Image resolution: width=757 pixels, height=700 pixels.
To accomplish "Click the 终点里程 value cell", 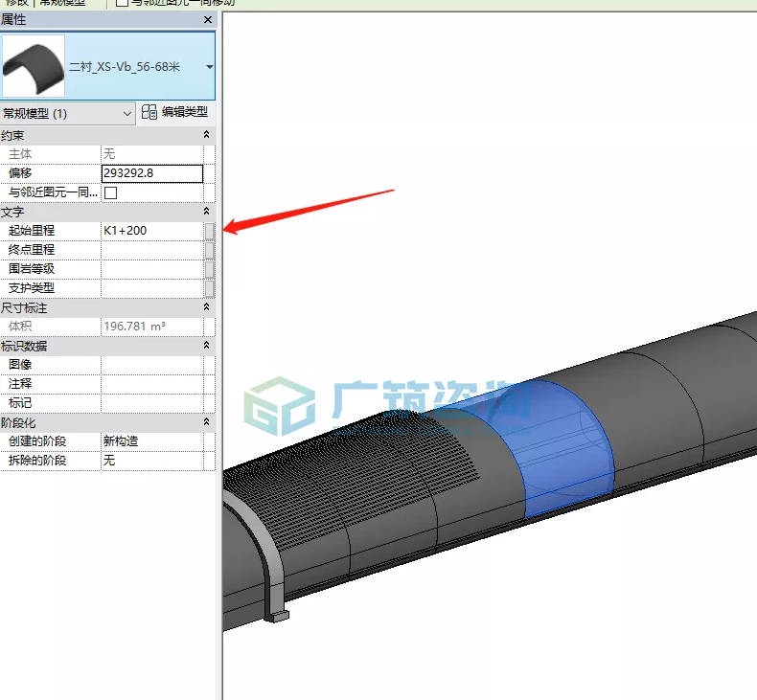I will (152, 250).
